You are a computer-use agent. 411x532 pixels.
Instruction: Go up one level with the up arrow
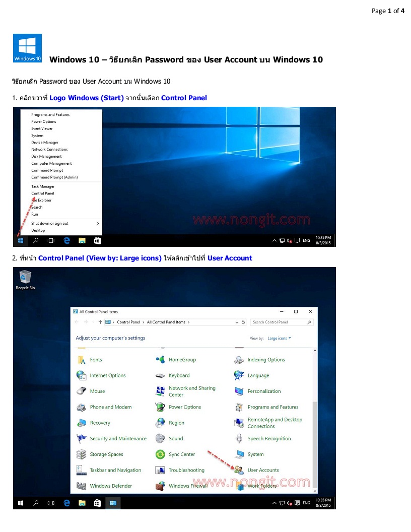coord(100,322)
